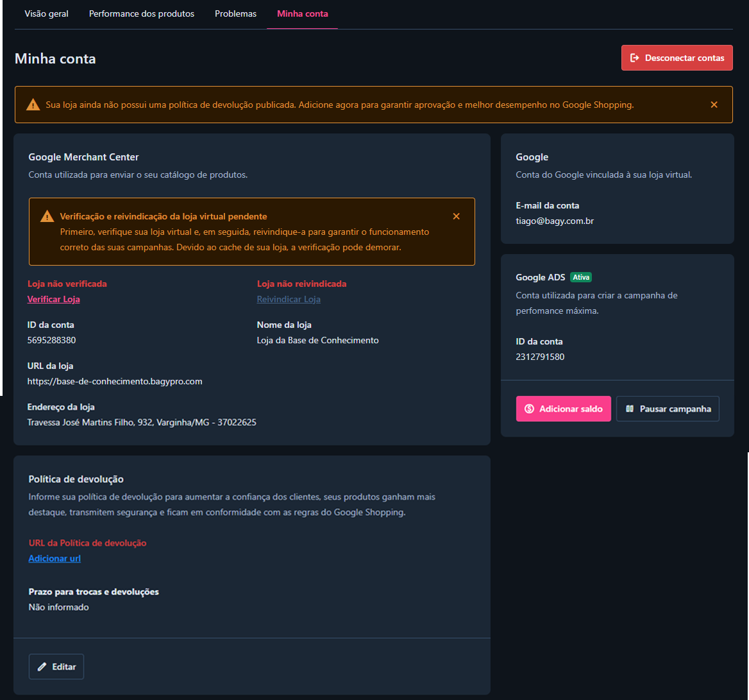Click the Editar return policy button
Screen dimensions: 749x700
click(x=56, y=667)
